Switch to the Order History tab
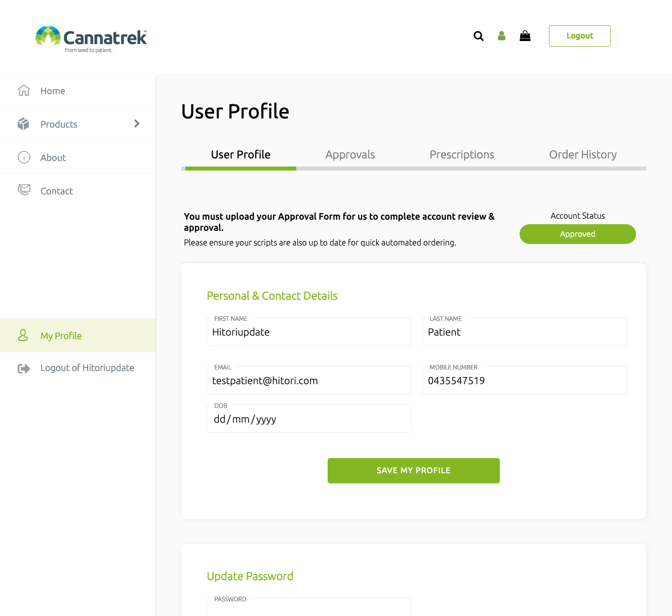 583,155
